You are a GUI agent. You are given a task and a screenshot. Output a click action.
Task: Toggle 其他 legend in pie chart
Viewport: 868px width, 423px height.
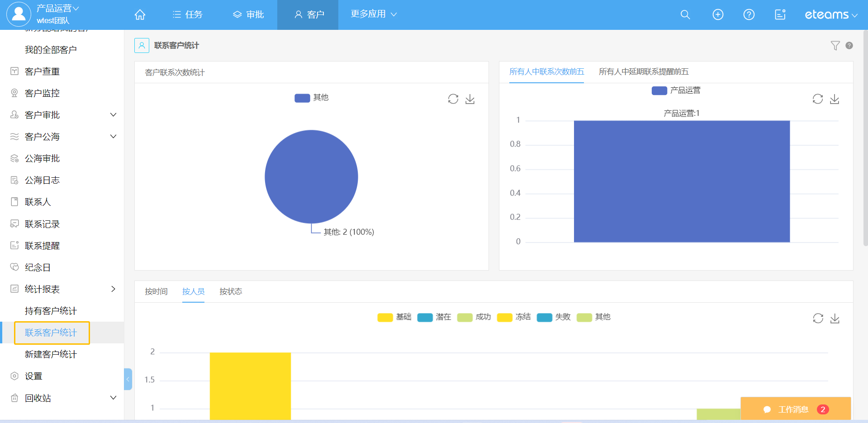click(x=311, y=98)
